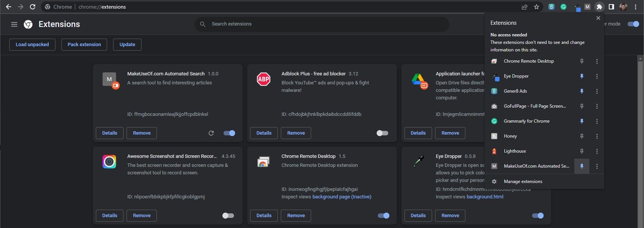This screenshot has width=644, height=228.
Task: Select Chrome Remote Desktop in Extensions popup
Action: pos(529,61)
